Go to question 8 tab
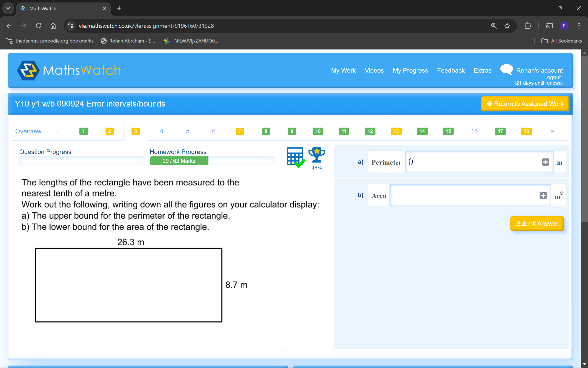This screenshot has width=588, height=368. point(266,131)
